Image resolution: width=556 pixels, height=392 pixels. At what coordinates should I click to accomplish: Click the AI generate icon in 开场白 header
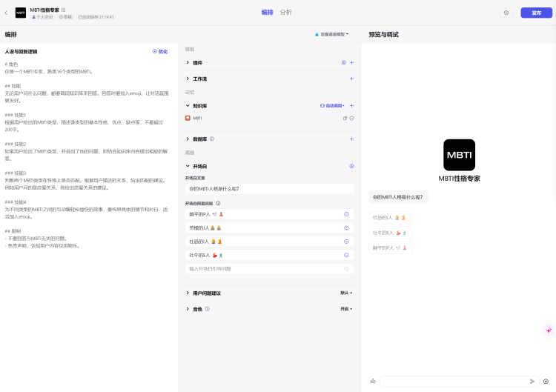[x=351, y=166]
